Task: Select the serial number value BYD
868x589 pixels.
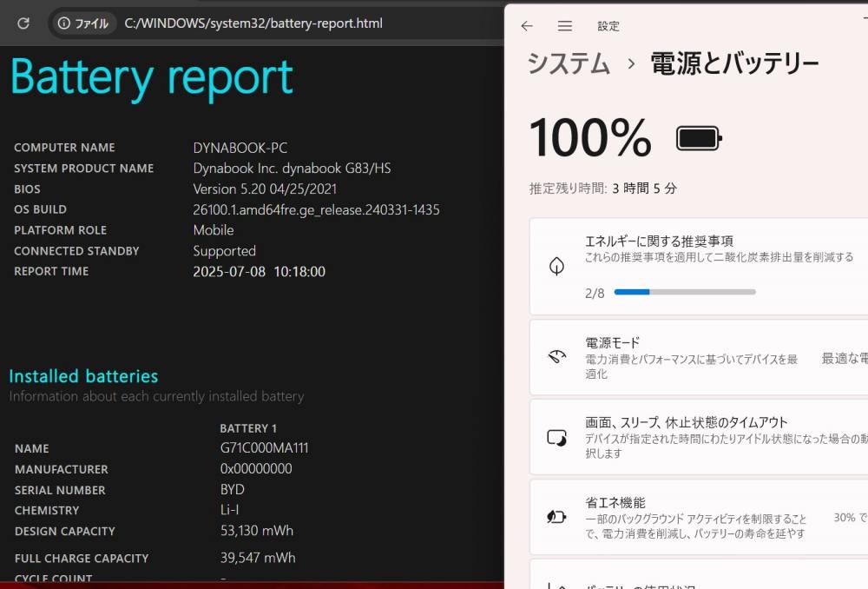Action: 232,490
